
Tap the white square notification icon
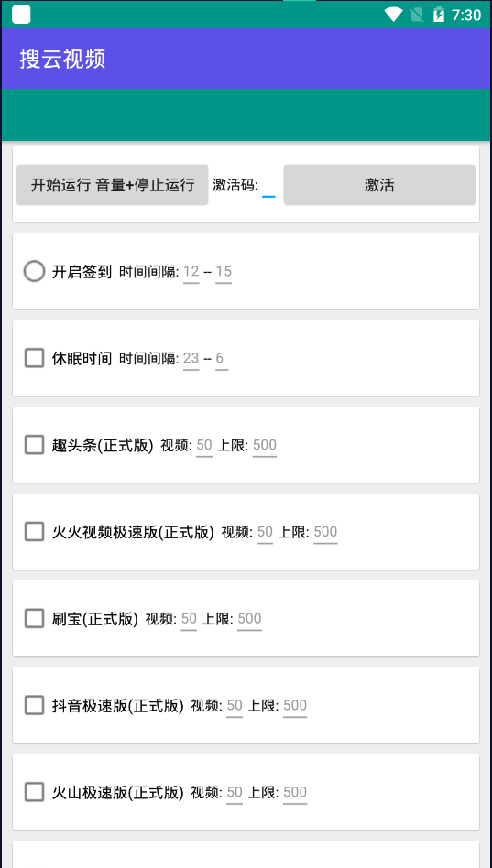[21, 15]
